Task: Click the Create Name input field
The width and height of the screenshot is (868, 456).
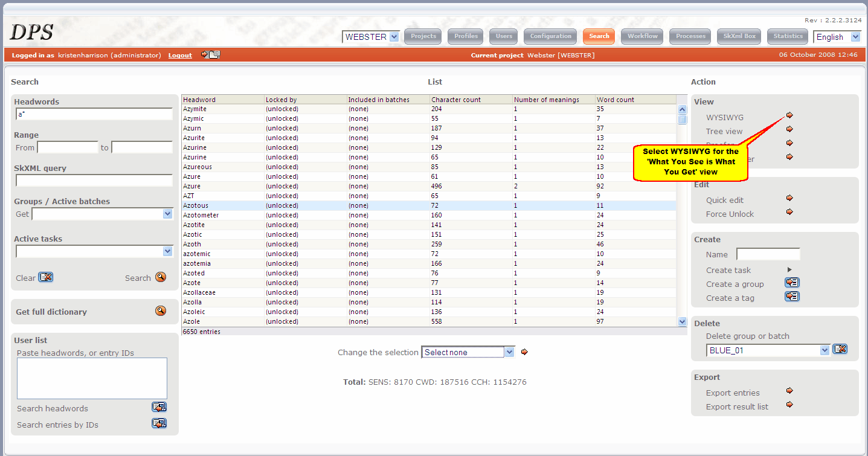Action: click(768, 254)
